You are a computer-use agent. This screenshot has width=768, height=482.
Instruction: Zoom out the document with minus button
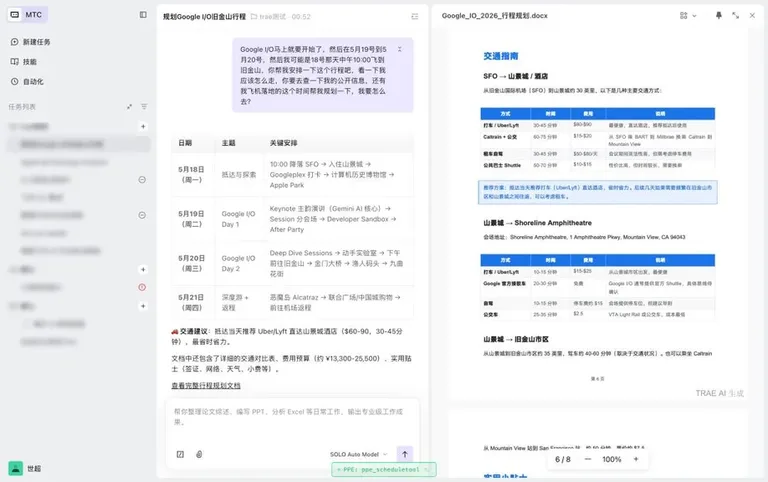pos(588,459)
